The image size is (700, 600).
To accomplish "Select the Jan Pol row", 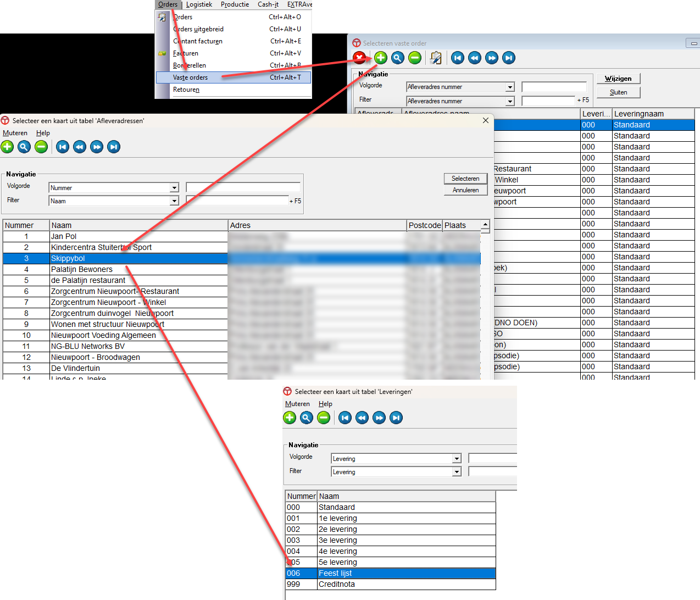I will pyautogui.click(x=242, y=236).
